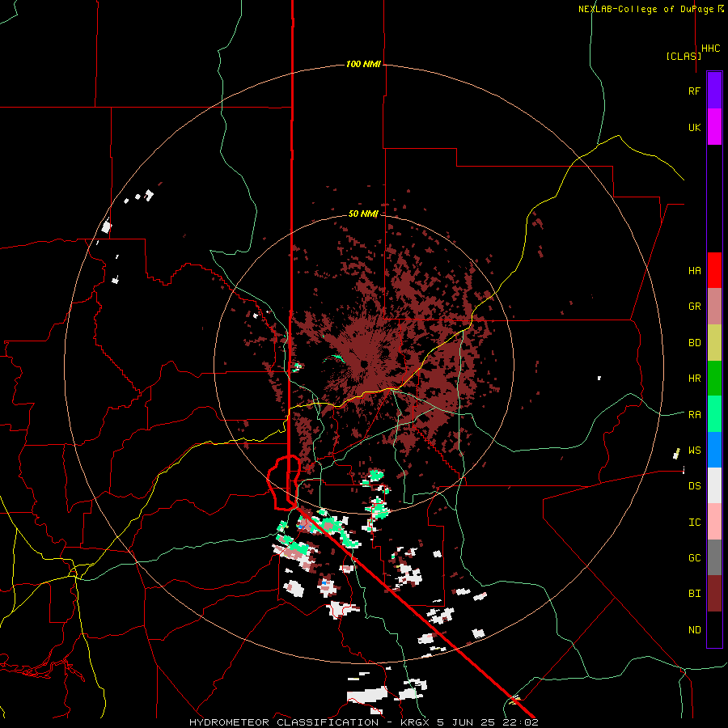Click the HA red legend swatch

click(x=714, y=270)
